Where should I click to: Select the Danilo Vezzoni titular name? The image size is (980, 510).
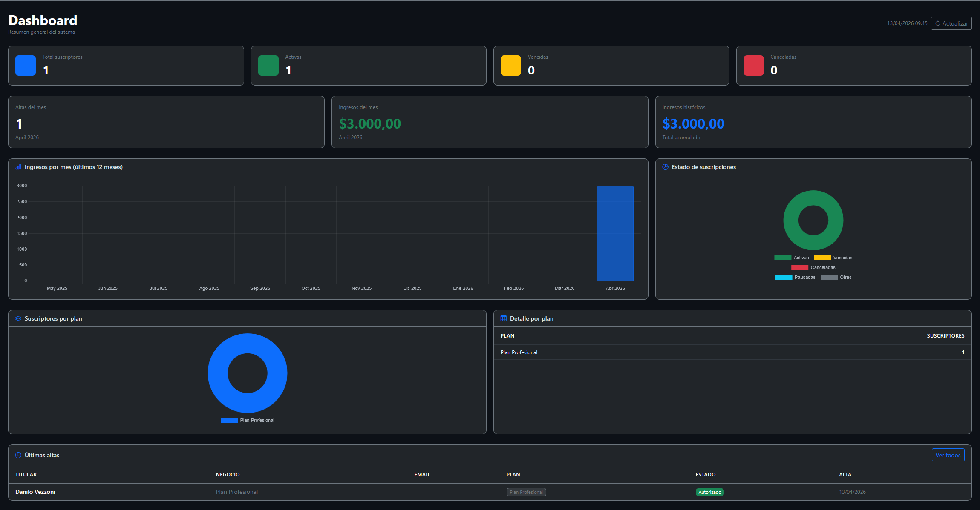pyautogui.click(x=35, y=492)
